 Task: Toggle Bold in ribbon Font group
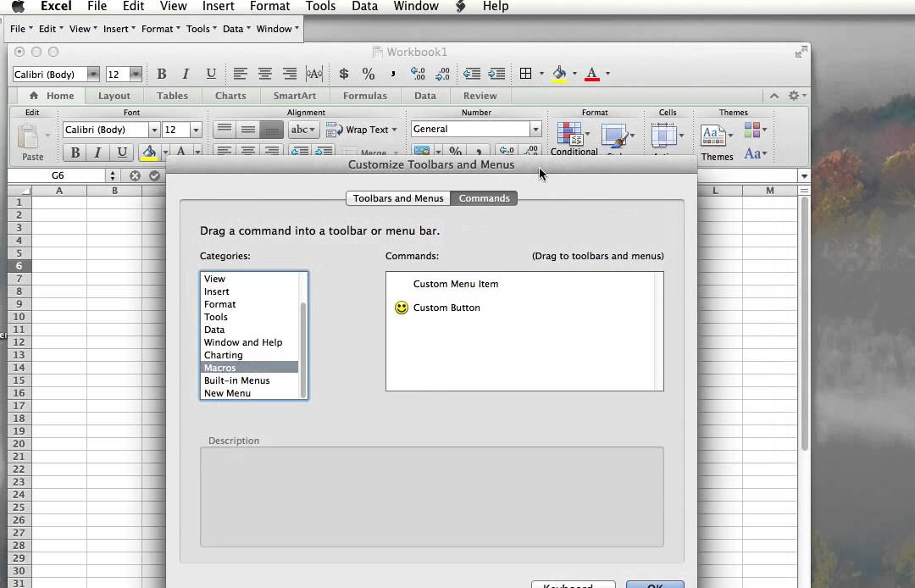pos(75,153)
